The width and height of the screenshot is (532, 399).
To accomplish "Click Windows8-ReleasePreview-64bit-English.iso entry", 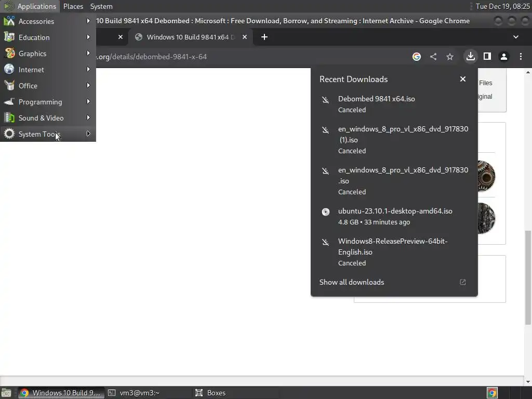I will point(394,252).
